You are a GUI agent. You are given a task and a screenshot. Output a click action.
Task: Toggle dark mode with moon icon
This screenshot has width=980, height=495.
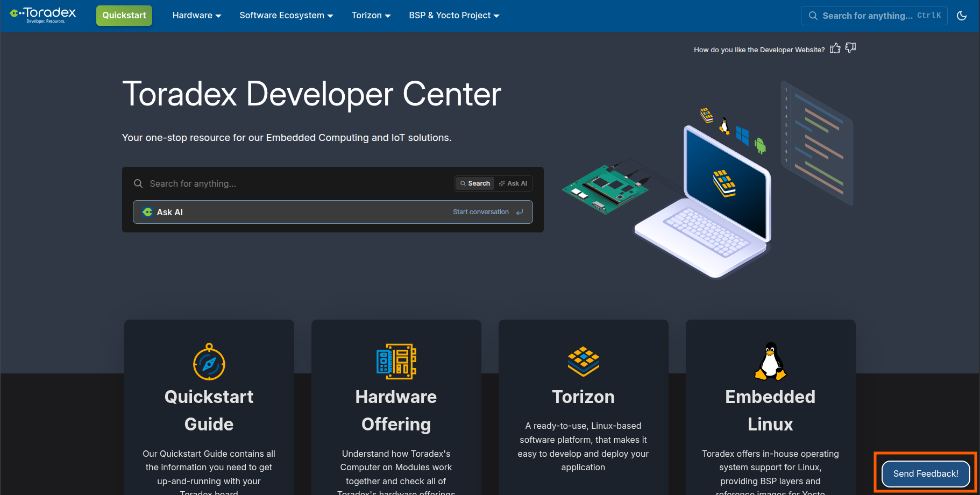962,16
